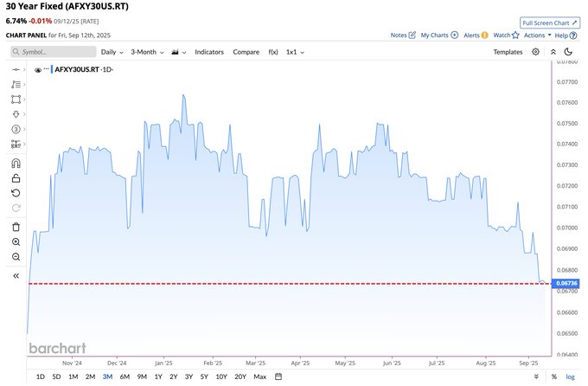Viewport: 588px width, 386px height.
Task: Collapse the drawing tools sidebar
Action: click(x=16, y=276)
